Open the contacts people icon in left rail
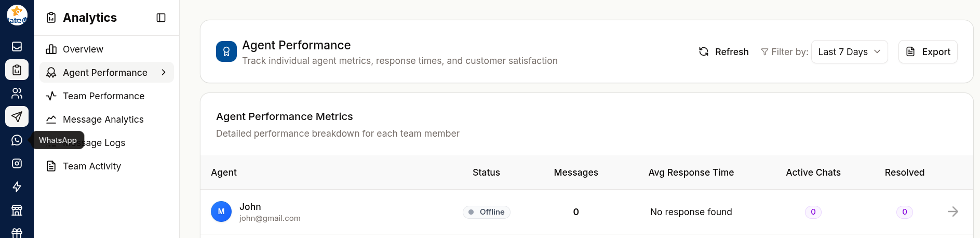The height and width of the screenshot is (238, 980). (x=17, y=93)
